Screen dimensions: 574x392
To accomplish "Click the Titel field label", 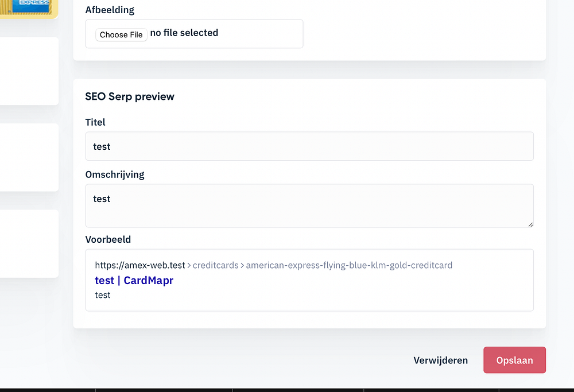I will (95, 122).
